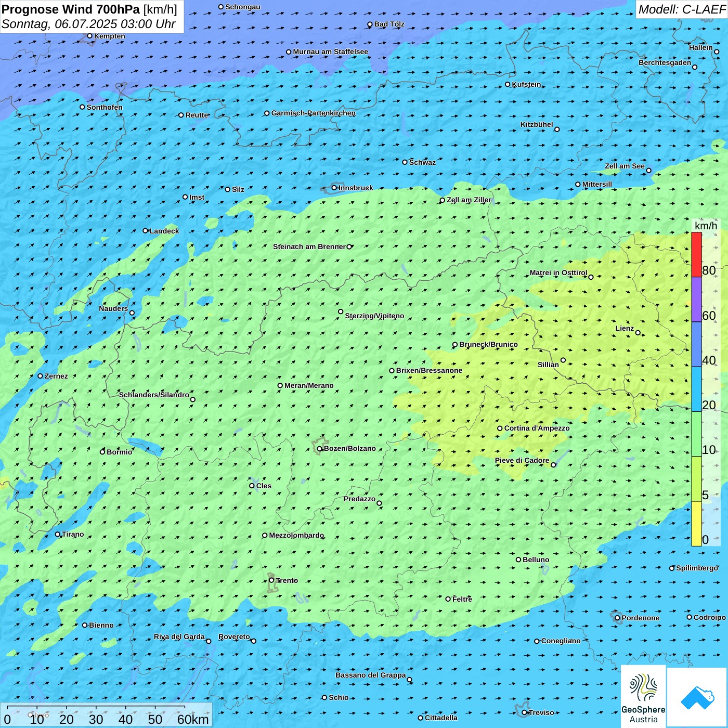Click the blue cloud logo in corner
This screenshot has width=728, height=728.
tap(697, 697)
